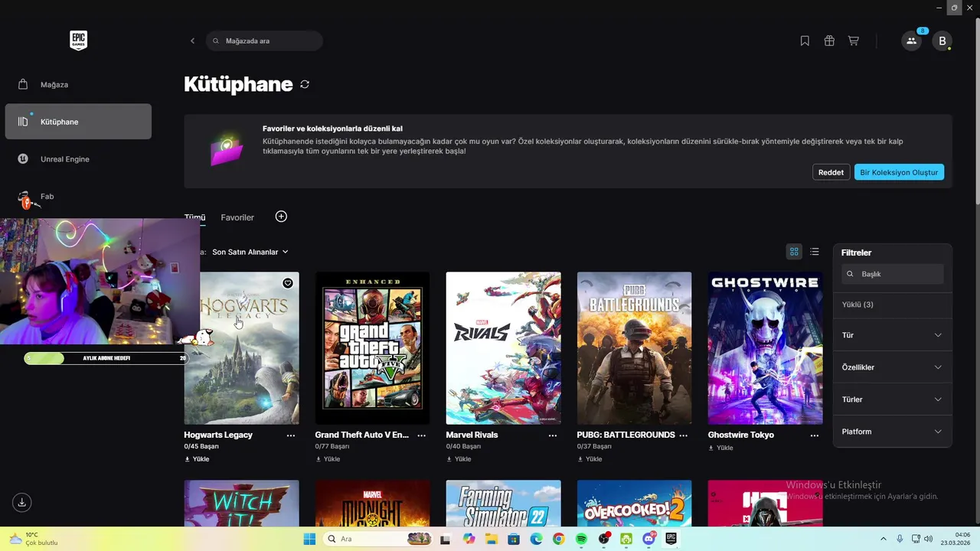Viewport: 980px width, 551px height.
Task: Filter by Yüklü (3) games
Action: [857, 305]
